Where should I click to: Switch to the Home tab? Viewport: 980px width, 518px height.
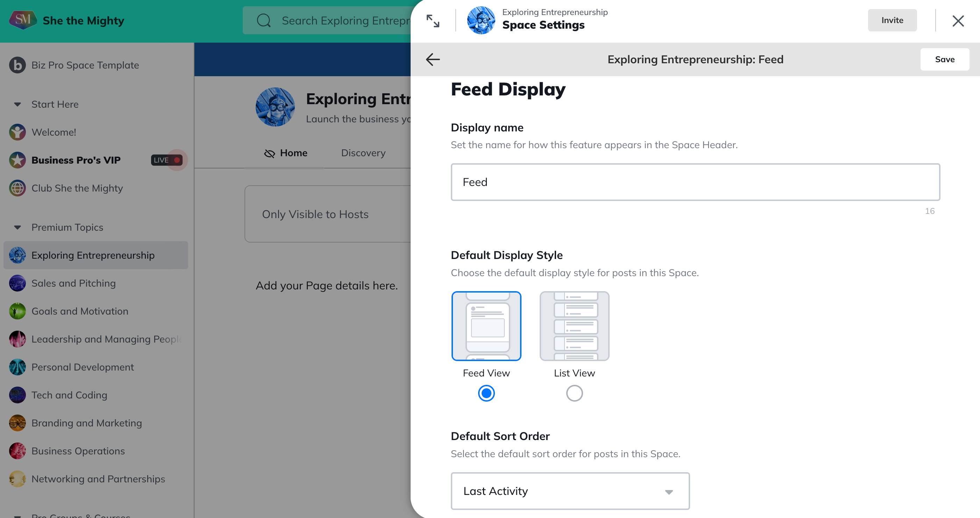286,153
